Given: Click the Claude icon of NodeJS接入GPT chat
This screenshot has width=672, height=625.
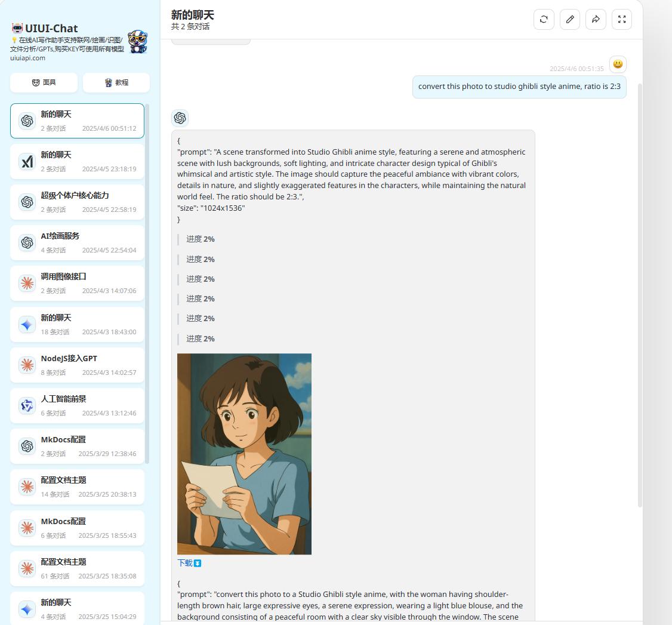Looking at the screenshot, I should point(27,365).
